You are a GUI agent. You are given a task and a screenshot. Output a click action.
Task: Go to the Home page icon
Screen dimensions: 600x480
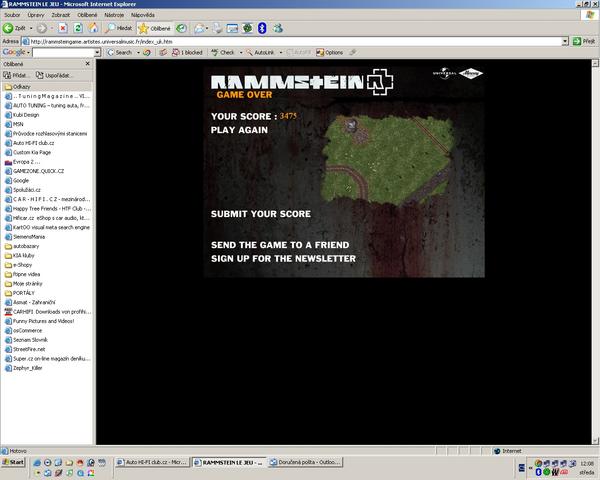93,28
